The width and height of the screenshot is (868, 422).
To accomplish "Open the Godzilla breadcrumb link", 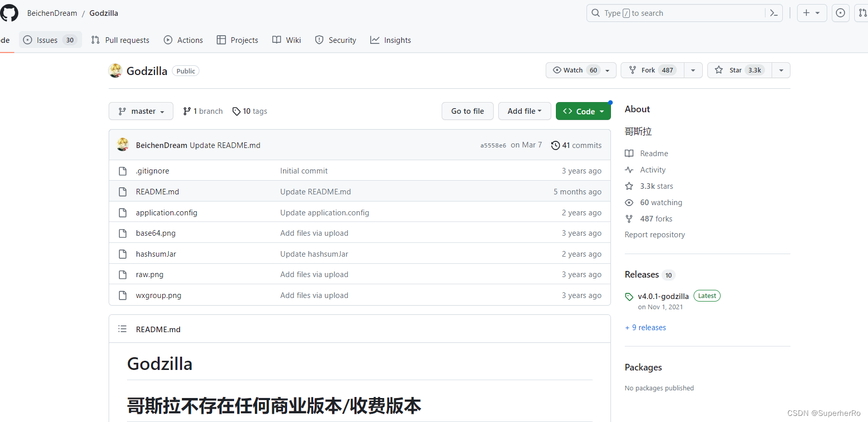I will click(104, 13).
